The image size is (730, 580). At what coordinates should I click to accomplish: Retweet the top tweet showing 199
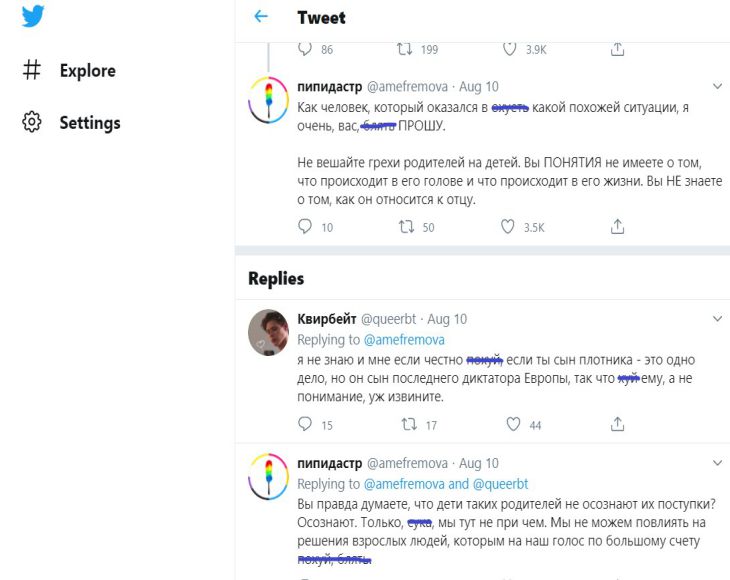[x=406, y=49]
